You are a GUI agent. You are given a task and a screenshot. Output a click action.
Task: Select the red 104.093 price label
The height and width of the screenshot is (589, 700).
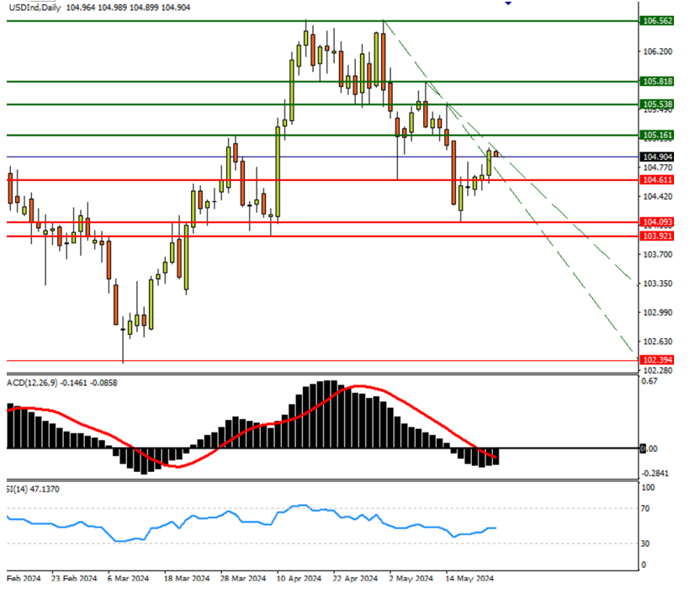point(655,222)
